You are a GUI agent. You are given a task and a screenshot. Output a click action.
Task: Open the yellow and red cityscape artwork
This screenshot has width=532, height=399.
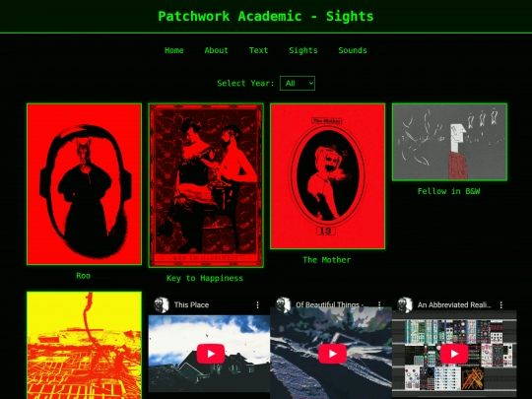(84, 345)
